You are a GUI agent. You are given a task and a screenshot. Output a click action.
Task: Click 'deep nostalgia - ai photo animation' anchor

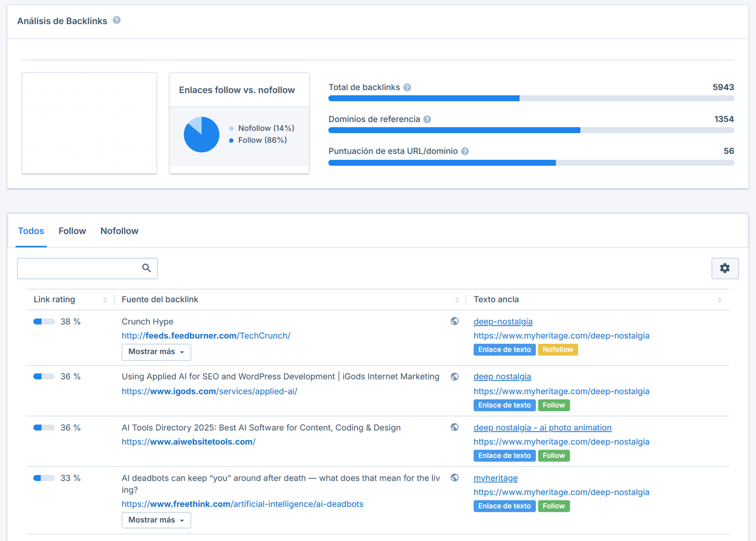(x=543, y=427)
